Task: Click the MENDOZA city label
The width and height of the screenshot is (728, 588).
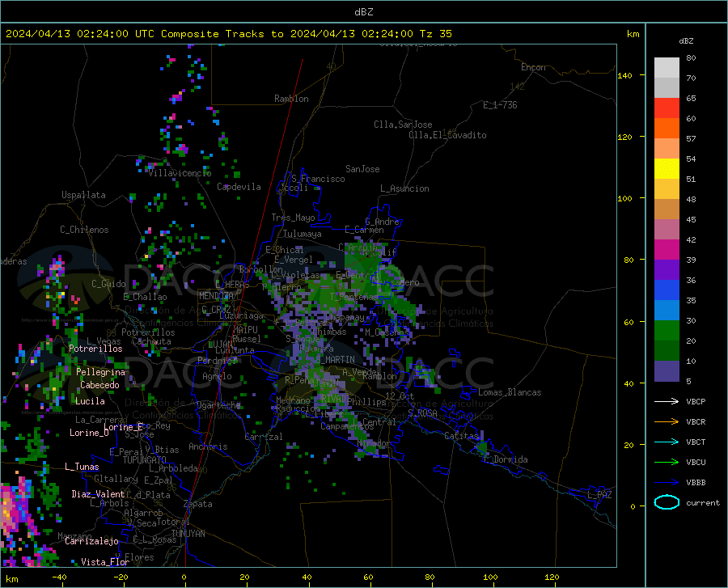Action: (216, 295)
